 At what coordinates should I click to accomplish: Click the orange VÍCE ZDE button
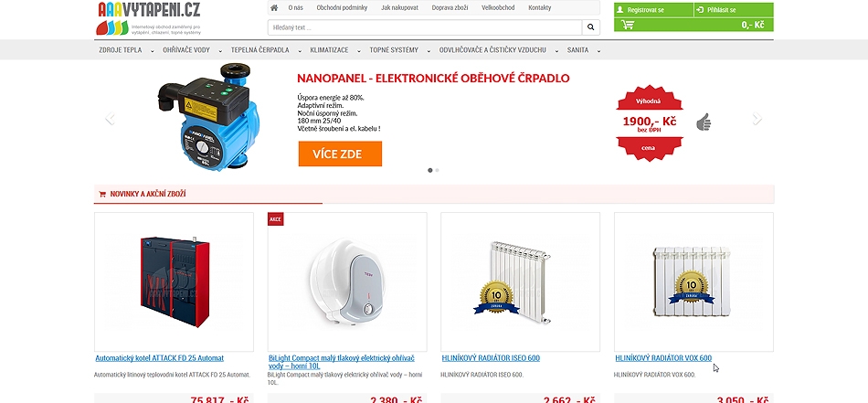(x=340, y=154)
